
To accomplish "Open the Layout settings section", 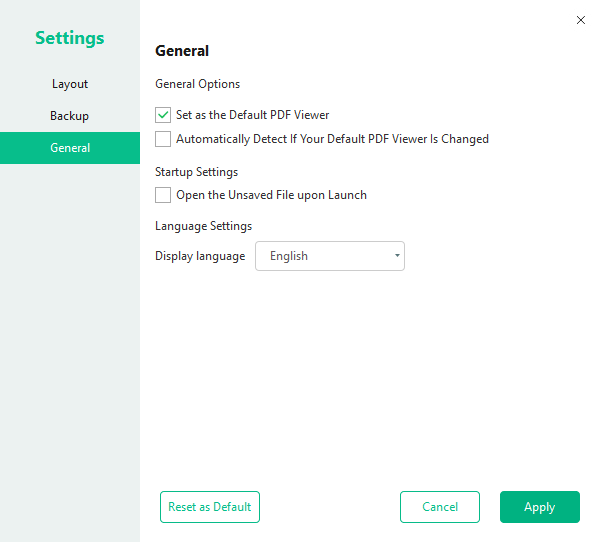I will [x=70, y=84].
